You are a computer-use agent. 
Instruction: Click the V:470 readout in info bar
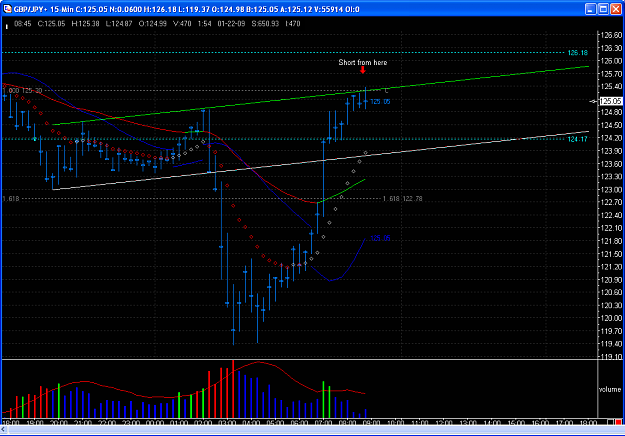(x=182, y=24)
